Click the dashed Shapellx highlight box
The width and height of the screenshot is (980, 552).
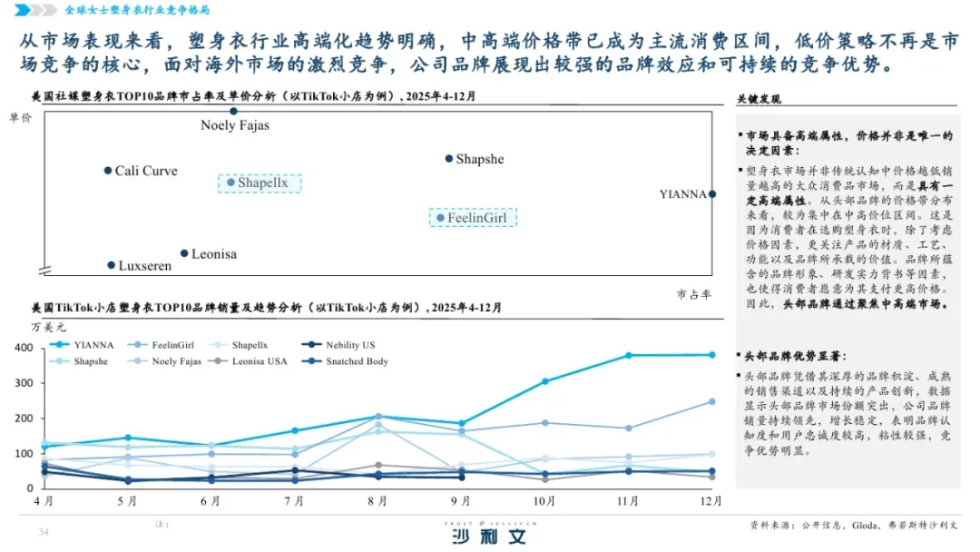point(260,183)
